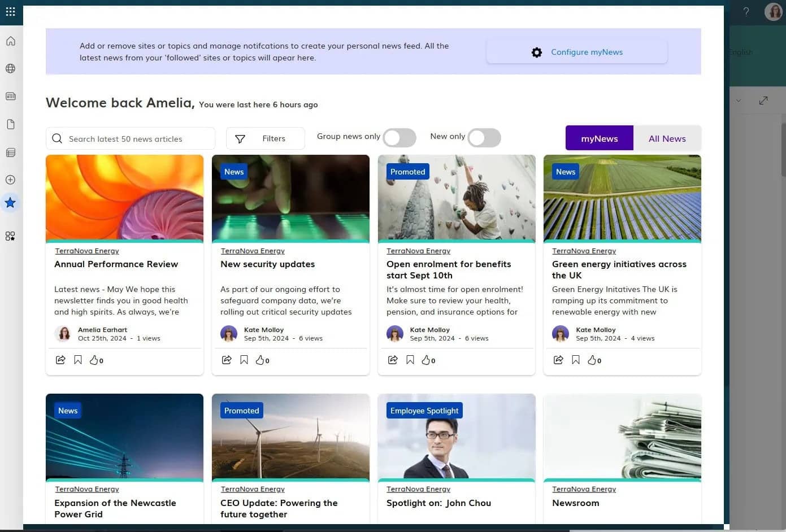786x532 pixels.
Task: Share the New security updates article
Action: (227, 360)
